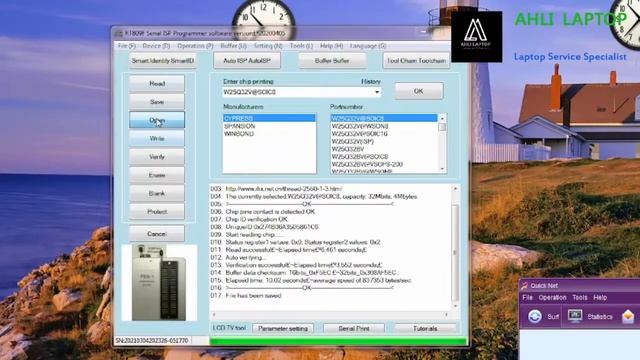Image resolution: width=640 pixels, height=360 pixels.
Task: Click log line 017 File has been saved
Action: 246,296
